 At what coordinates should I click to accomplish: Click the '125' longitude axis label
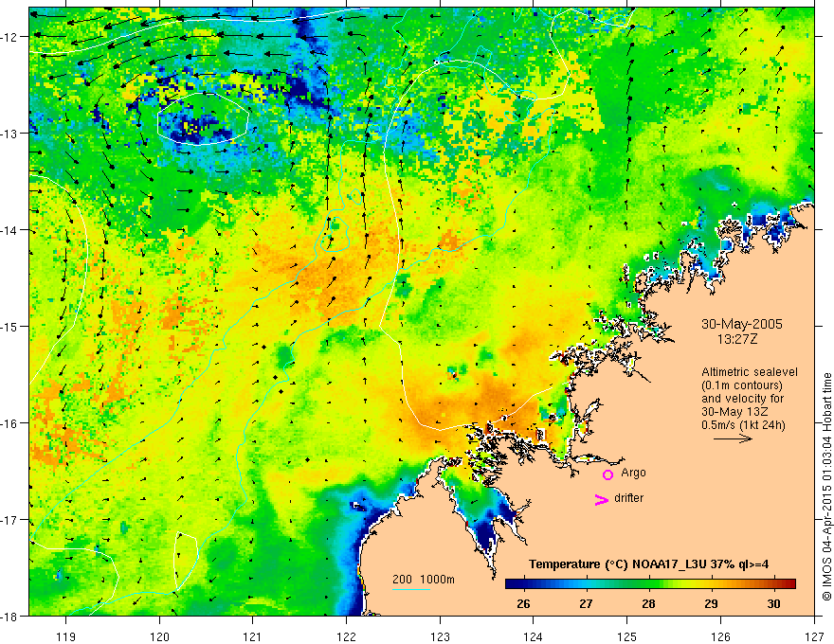[627, 636]
